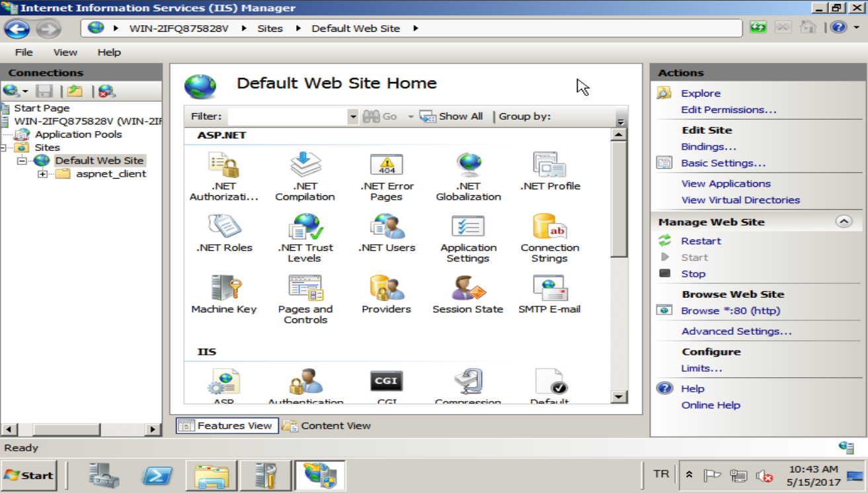Click the Forward navigation arrow
This screenshot has height=493, width=868.
(x=48, y=28)
